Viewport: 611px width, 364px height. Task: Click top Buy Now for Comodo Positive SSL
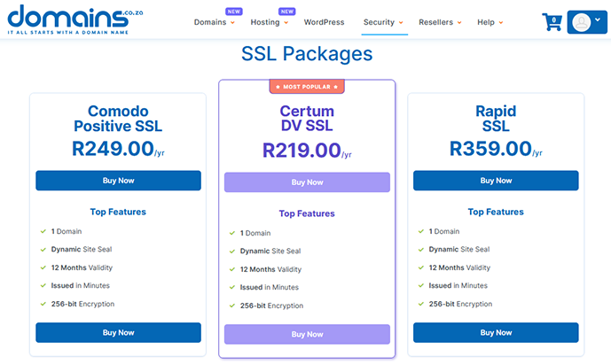click(118, 181)
